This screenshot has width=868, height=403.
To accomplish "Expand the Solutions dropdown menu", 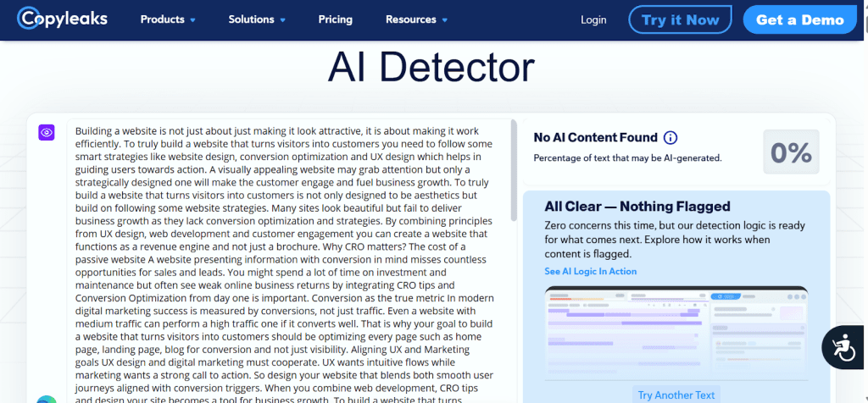I will pos(257,19).
